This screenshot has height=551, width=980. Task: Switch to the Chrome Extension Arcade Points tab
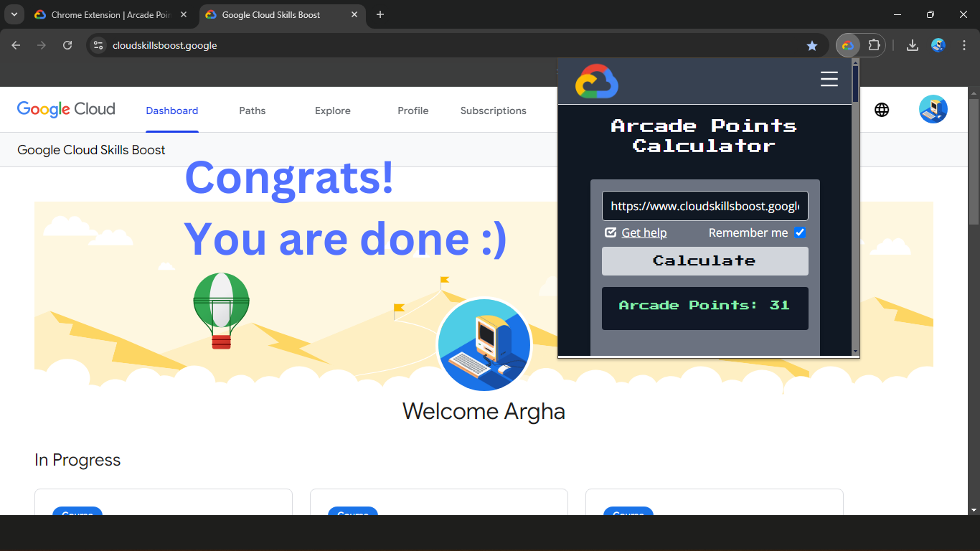(111, 14)
